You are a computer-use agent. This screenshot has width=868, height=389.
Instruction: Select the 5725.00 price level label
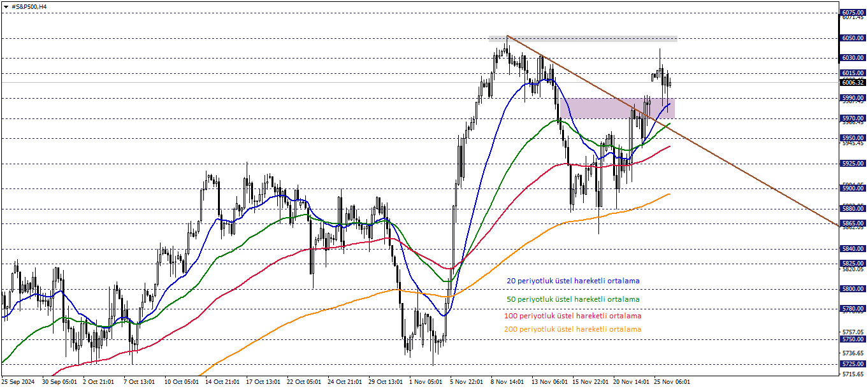(853, 364)
